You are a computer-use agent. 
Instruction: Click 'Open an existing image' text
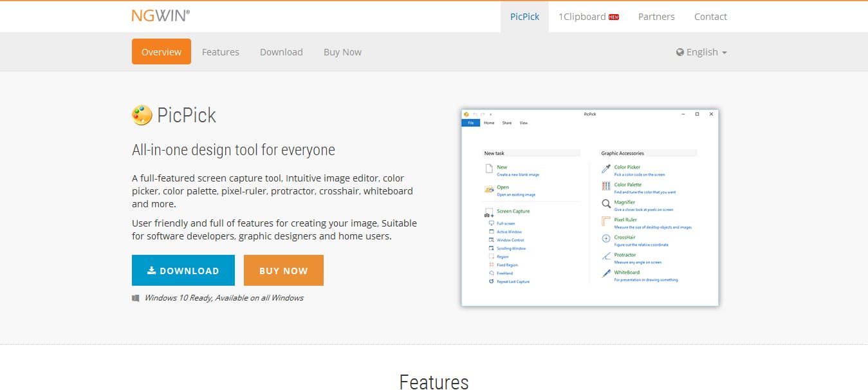(516, 194)
